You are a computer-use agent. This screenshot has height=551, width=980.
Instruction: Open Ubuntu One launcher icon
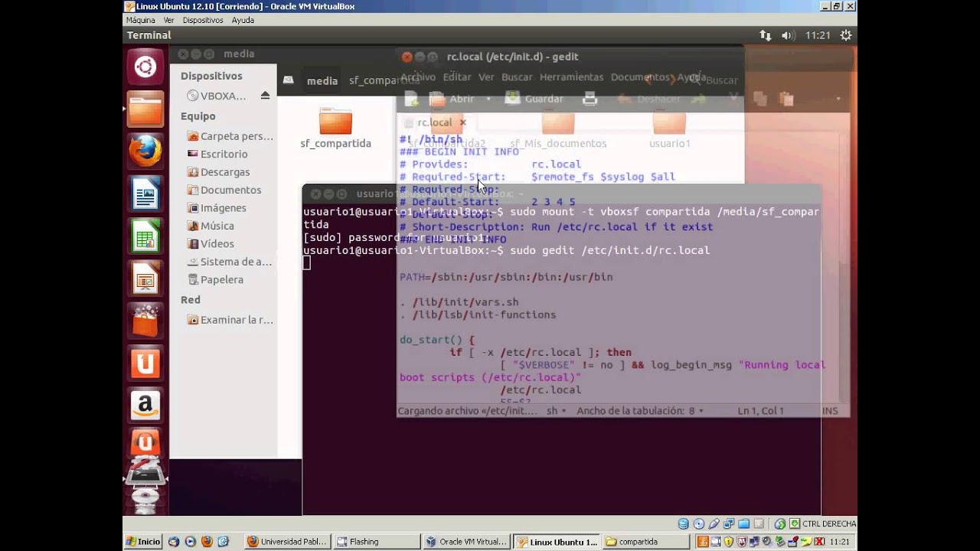pos(145,364)
